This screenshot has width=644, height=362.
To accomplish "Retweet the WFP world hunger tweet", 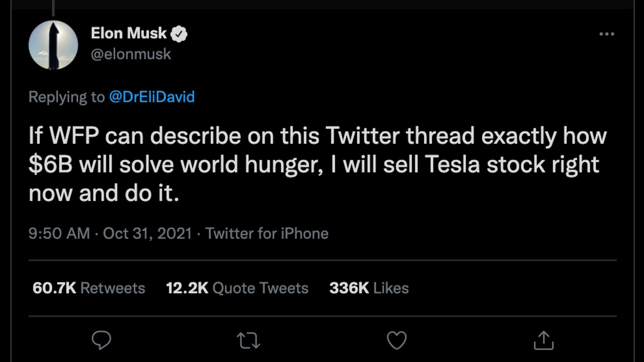I will [248, 340].
